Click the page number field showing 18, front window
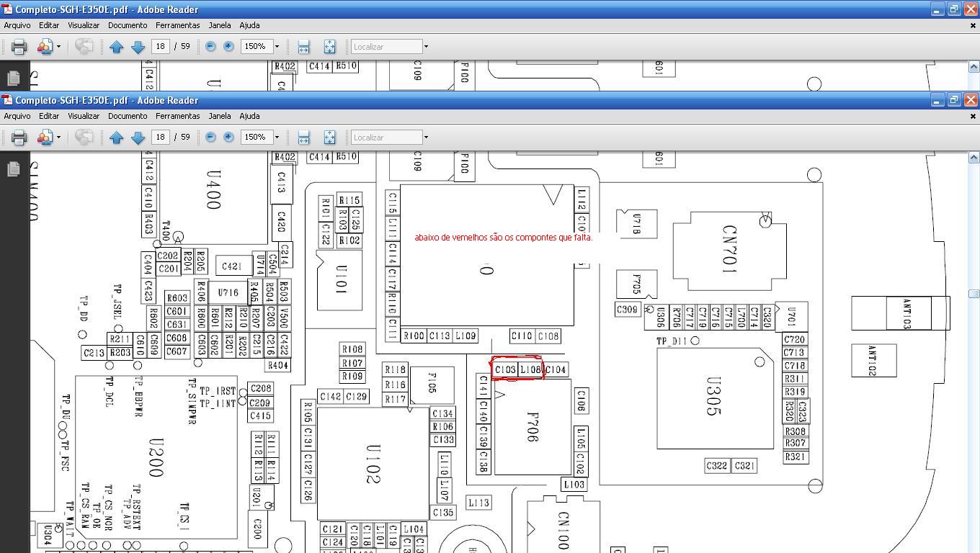Image resolution: width=980 pixels, height=553 pixels. 160,137
